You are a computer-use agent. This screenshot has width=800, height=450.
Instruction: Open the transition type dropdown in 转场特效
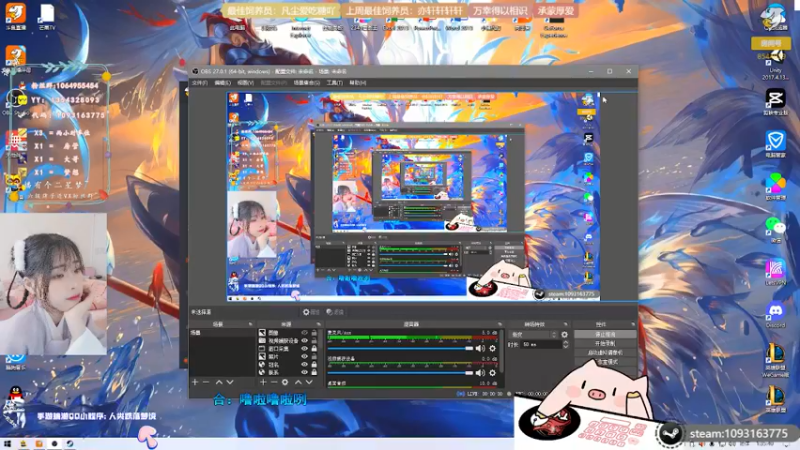point(533,335)
